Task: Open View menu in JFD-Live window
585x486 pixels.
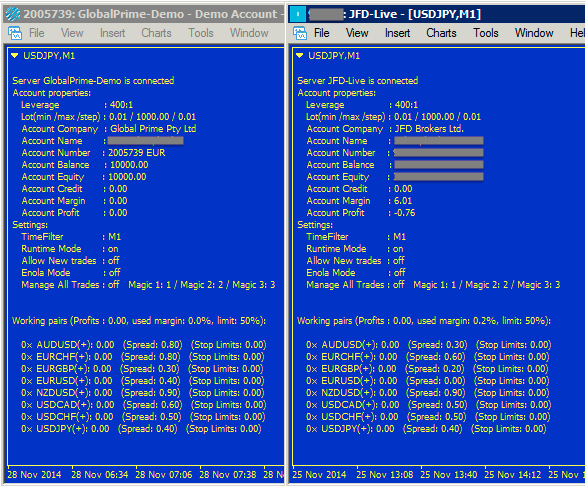Action: coord(357,33)
